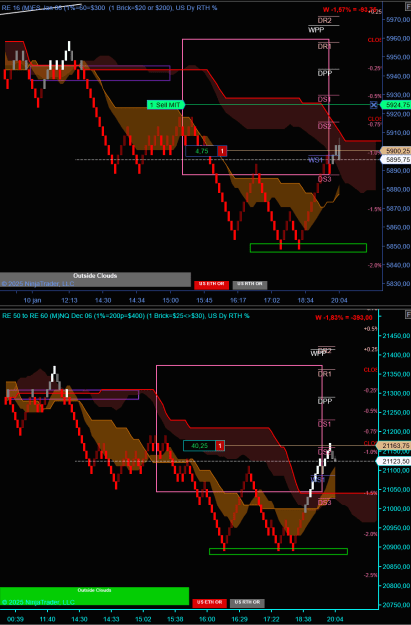Click the DS1 pivot label on ES chart
The width and height of the screenshot is (411, 625).
[324, 99]
